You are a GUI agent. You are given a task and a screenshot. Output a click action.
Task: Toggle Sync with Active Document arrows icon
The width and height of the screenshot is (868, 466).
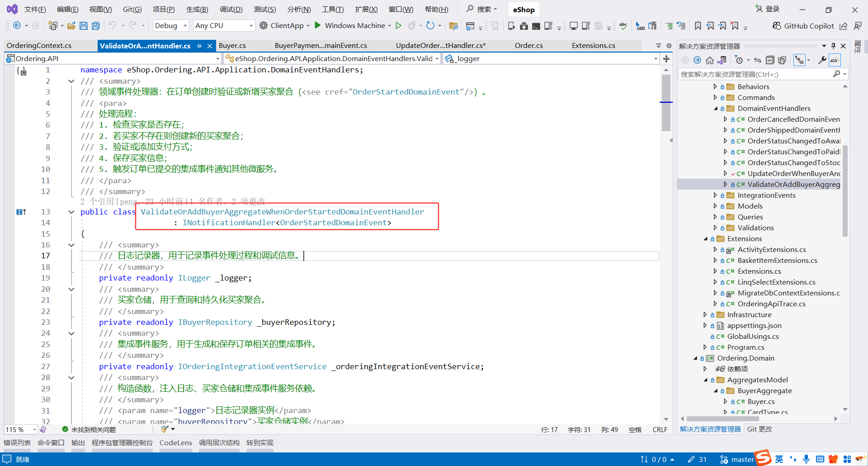(x=758, y=60)
